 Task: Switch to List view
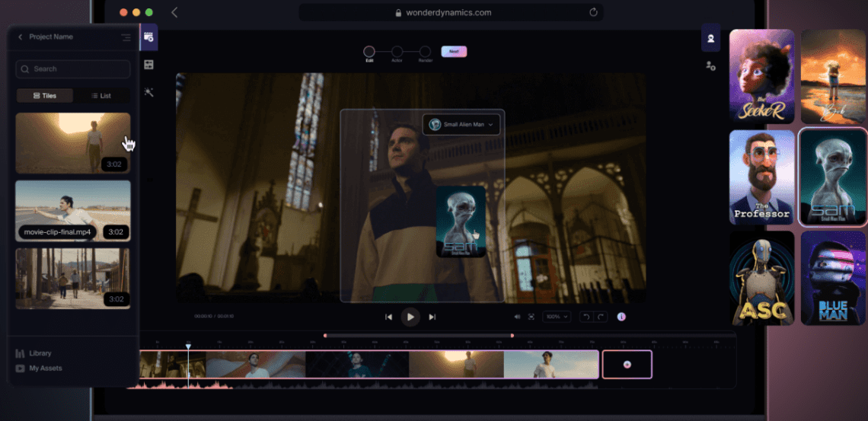point(101,96)
